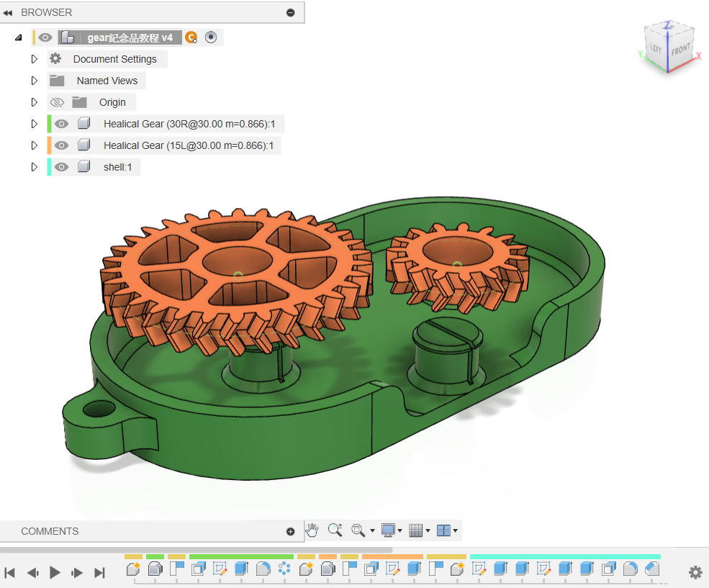Expand the COMMENTS panel with plus button
This screenshot has height=588, width=709.
(x=291, y=532)
